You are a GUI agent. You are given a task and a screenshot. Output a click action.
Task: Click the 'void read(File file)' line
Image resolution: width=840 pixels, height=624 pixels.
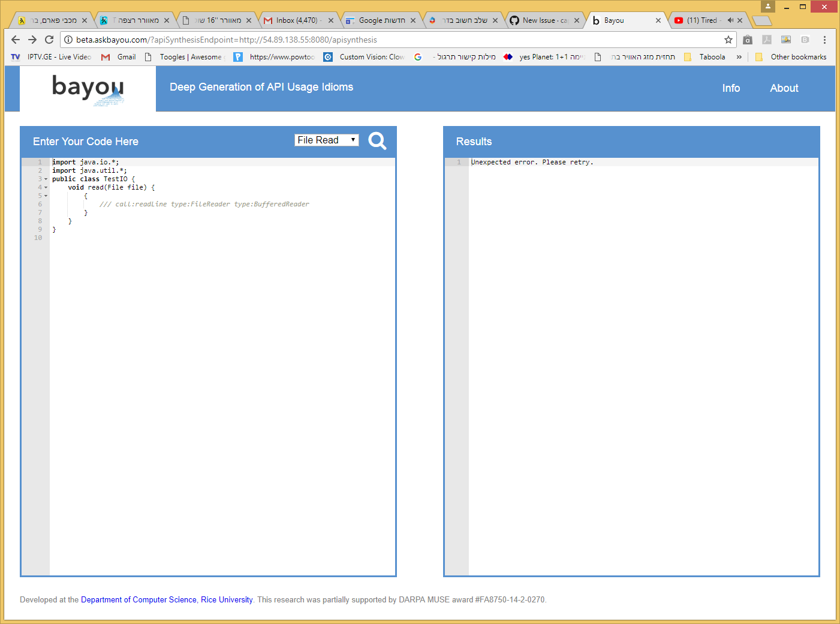pyautogui.click(x=112, y=187)
